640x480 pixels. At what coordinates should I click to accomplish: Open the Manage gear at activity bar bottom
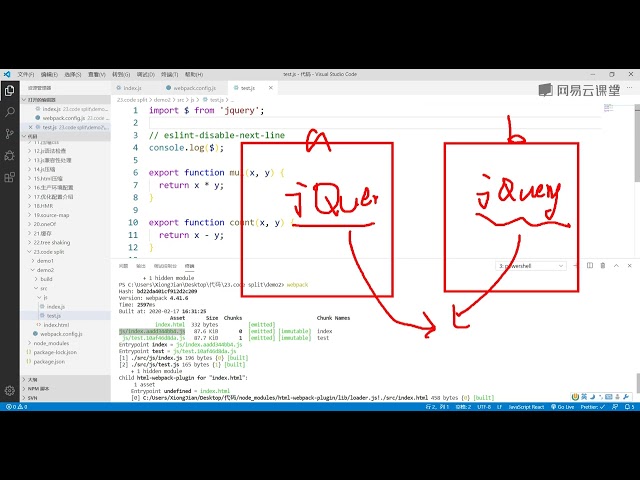pos(9,391)
